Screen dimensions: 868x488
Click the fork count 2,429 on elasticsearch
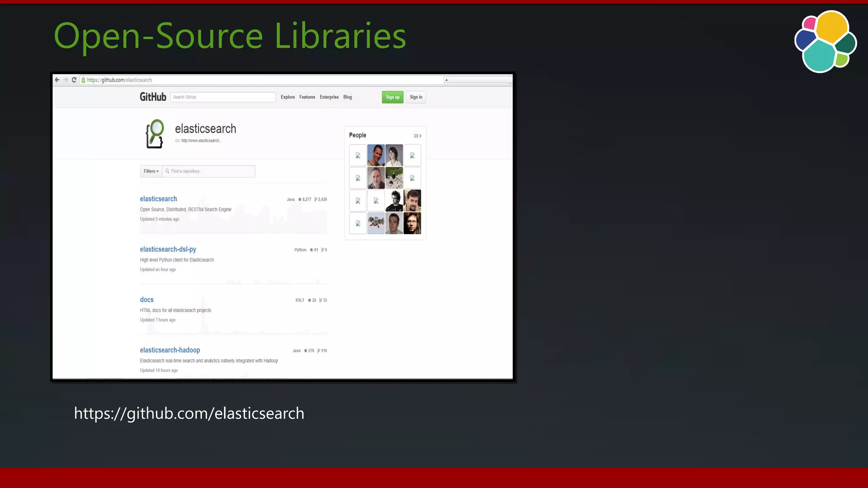(321, 199)
